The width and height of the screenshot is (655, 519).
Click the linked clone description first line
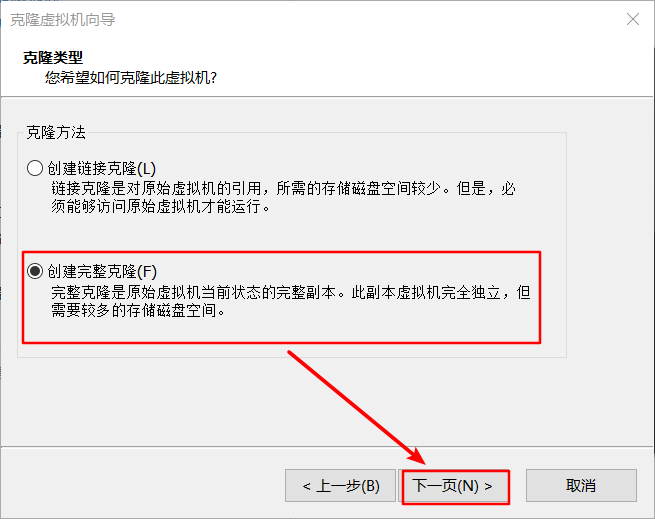pos(284,188)
